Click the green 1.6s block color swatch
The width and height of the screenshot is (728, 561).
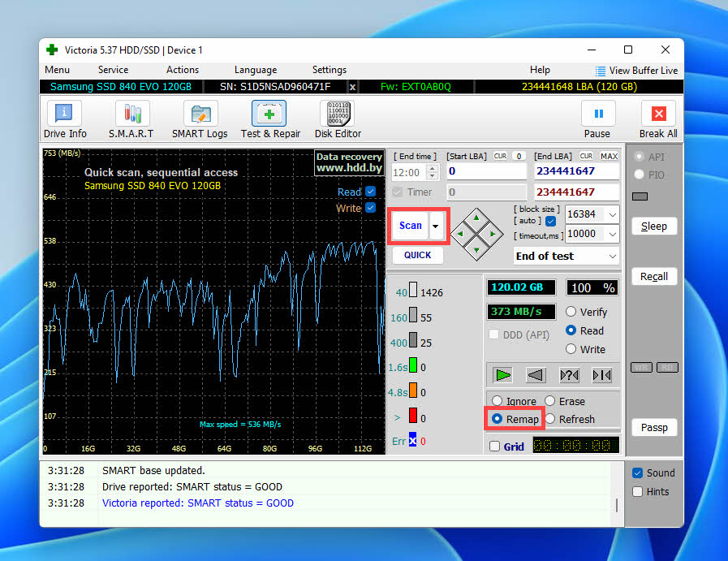coord(413,365)
